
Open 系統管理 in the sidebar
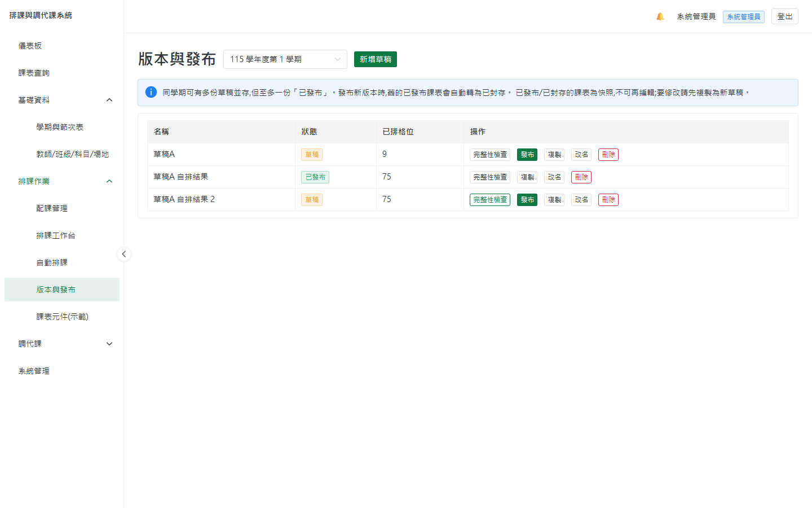coord(62,371)
